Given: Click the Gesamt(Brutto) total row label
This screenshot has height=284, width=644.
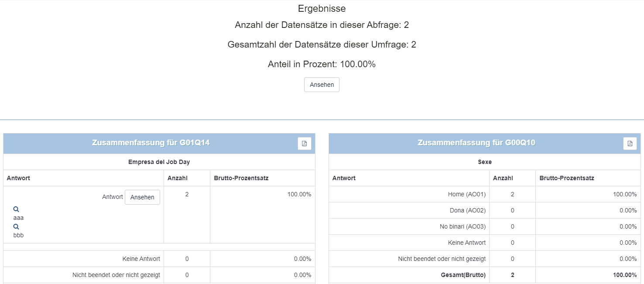Looking at the screenshot, I should (x=463, y=275).
